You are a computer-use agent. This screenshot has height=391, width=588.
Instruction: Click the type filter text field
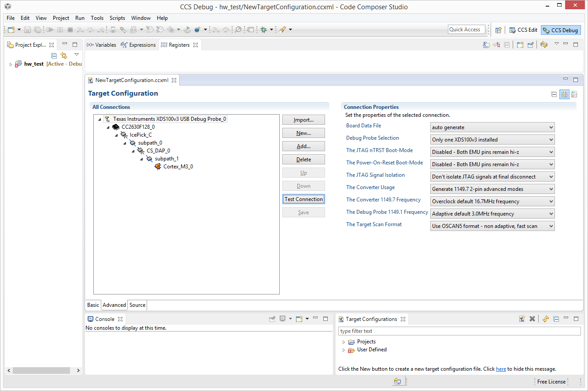[x=459, y=331]
